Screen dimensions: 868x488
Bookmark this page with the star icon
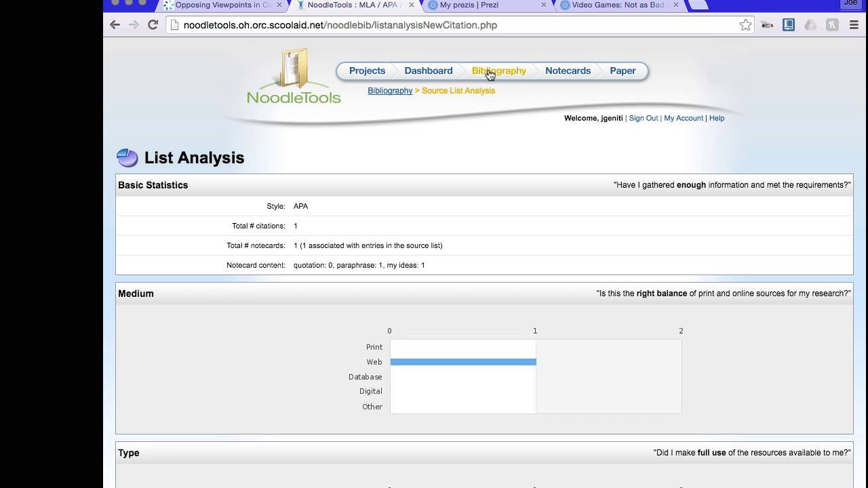[x=745, y=25]
